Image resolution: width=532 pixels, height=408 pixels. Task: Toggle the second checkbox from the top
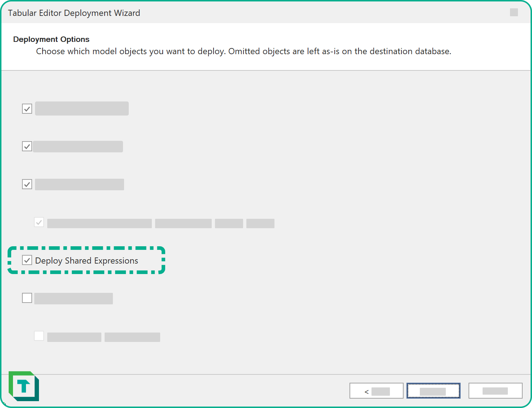point(27,146)
